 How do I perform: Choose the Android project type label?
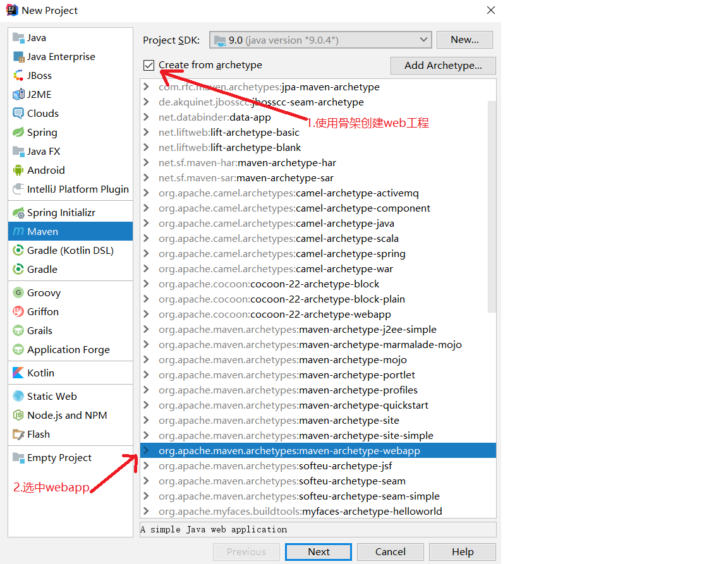46,171
